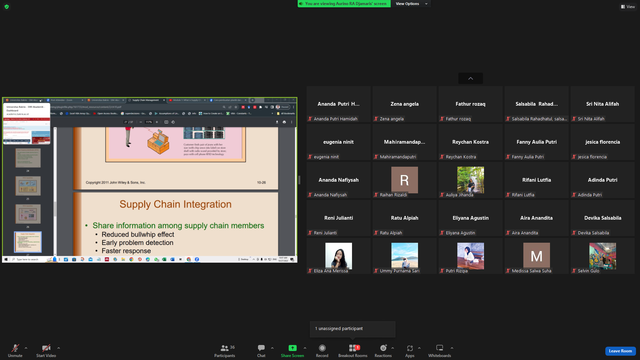This screenshot has height=360, width=640.
Task: Select Sri Nita Alifah's video tile
Action: pyautogui.click(x=602, y=104)
